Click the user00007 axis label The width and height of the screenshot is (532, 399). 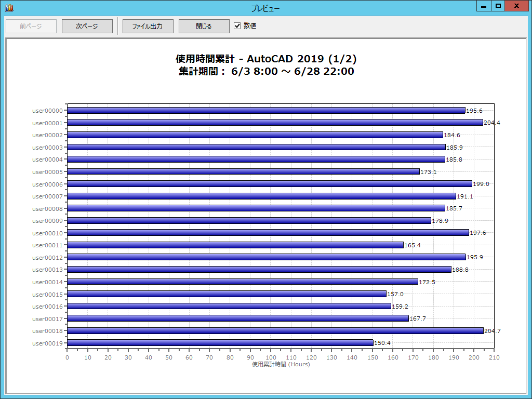[x=47, y=196]
